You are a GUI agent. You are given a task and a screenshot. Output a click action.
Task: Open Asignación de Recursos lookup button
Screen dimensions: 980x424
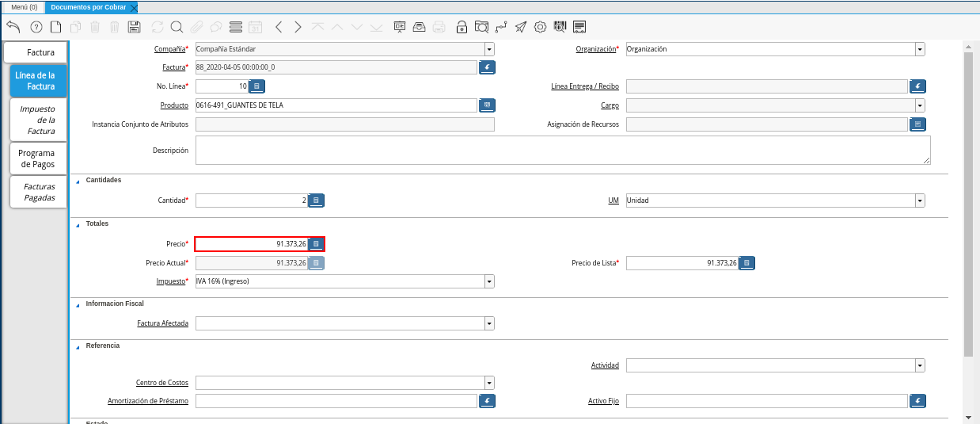pyautogui.click(x=917, y=124)
